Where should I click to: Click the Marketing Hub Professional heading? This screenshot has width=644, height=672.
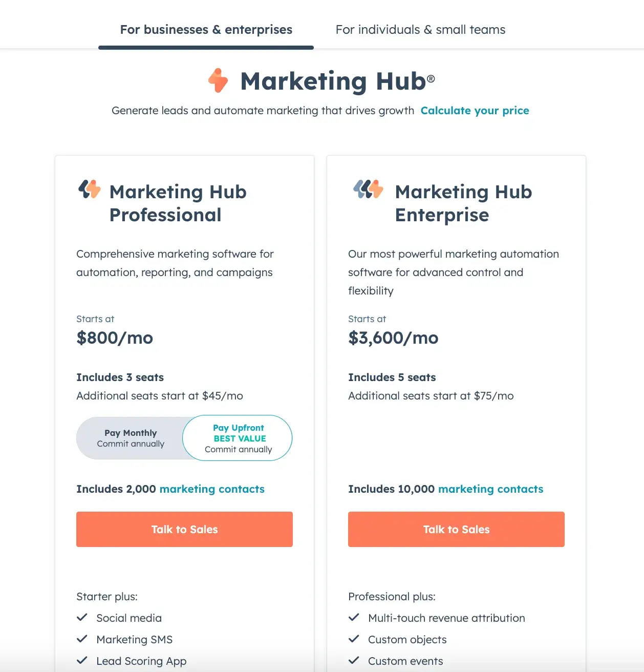178,203
